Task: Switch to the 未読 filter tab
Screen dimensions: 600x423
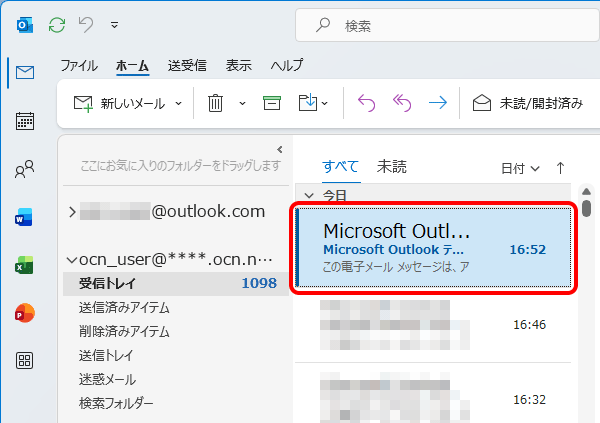Action: (391, 167)
